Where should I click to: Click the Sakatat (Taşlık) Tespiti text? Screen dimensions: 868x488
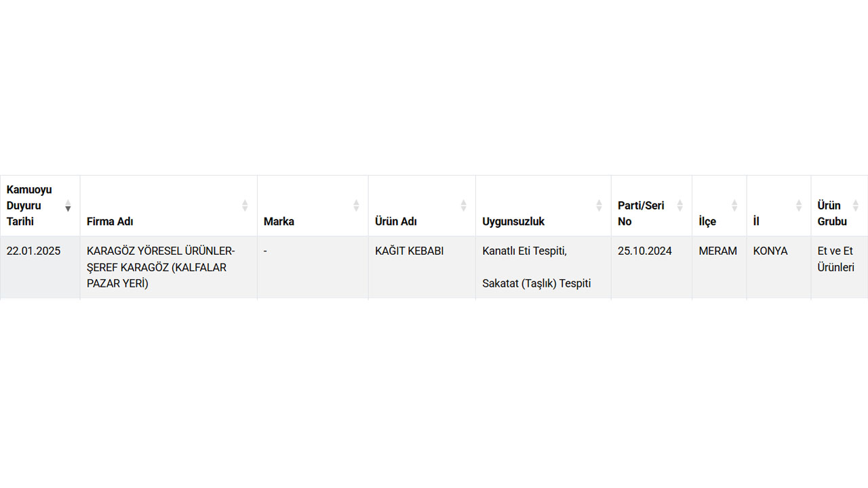click(536, 283)
